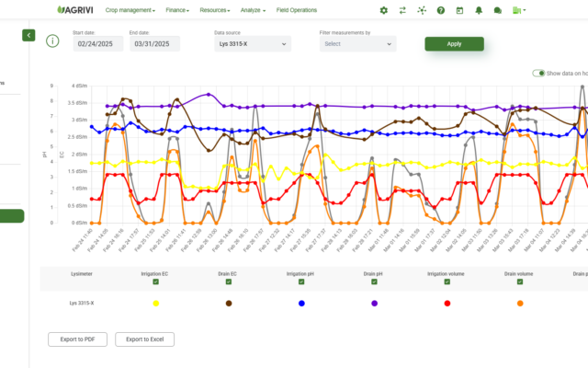Go to Field Operations
Screen dimensions: 588x368
click(297, 10)
